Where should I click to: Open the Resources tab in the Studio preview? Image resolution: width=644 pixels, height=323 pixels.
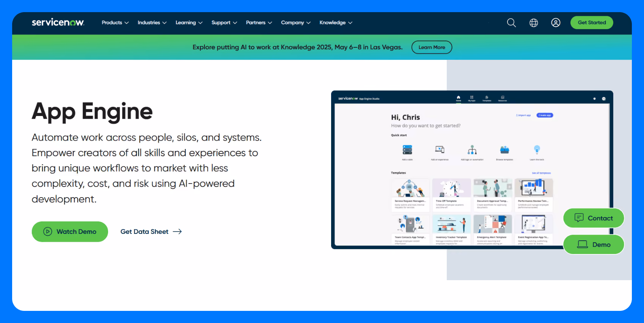(503, 98)
